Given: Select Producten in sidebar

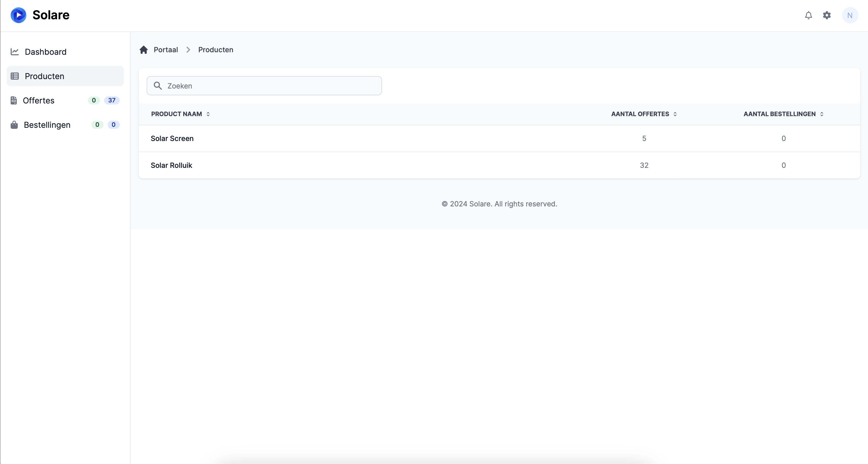Looking at the screenshot, I should [x=65, y=76].
